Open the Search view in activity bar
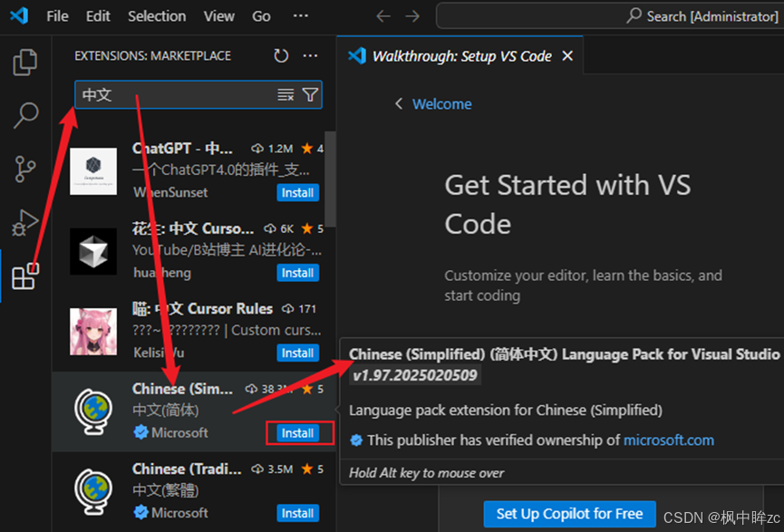The width and height of the screenshot is (784, 532). pos(25,115)
